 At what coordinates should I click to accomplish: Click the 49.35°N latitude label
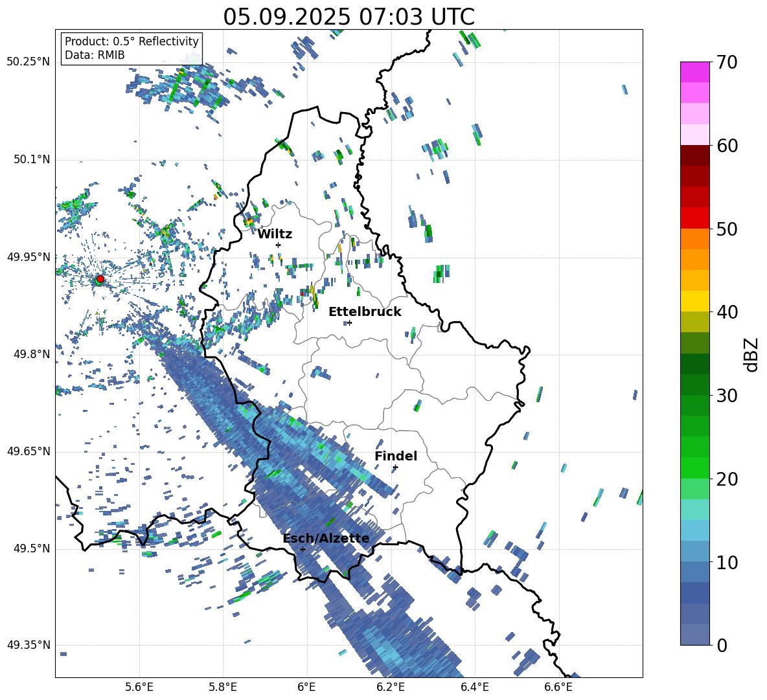[x=29, y=645]
